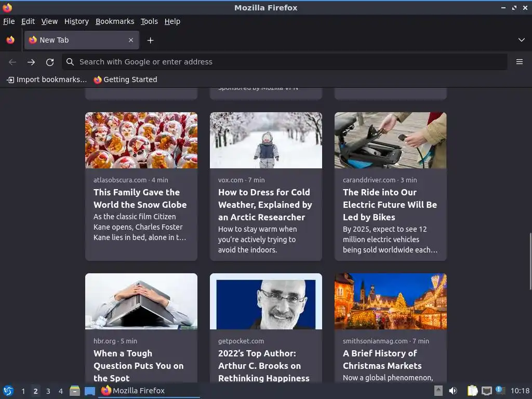This screenshot has height=399, width=532.
Task: Switch to workspace 1
Action: [23, 391]
